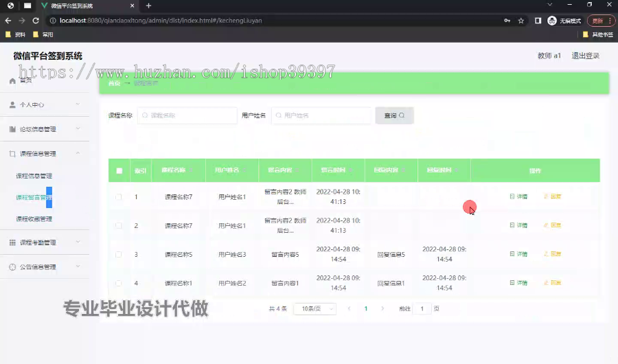The height and width of the screenshot is (364, 618).
Task: Click the 课程名称 search input field
Action: pyautogui.click(x=187, y=115)
